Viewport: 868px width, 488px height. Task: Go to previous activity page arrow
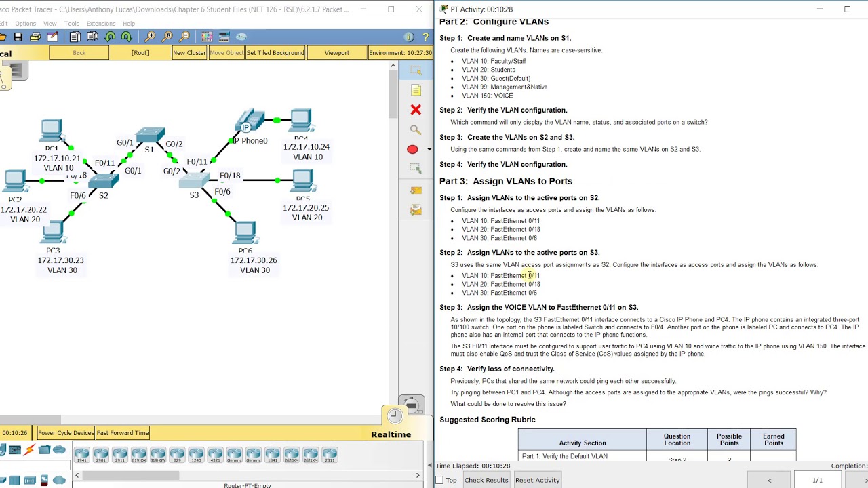pyautogui.click(x=769, y=481)
